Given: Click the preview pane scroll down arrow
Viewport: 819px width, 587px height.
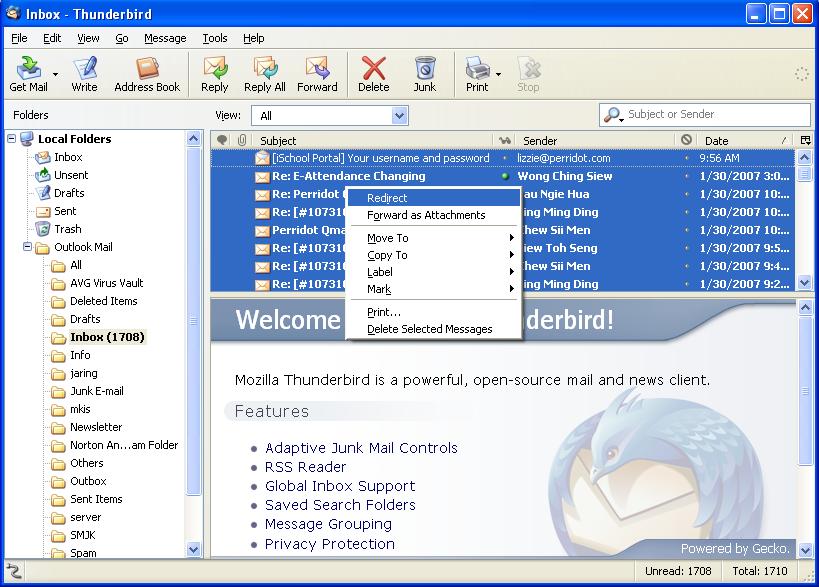Looking at the screenshot, I should 805,549.
